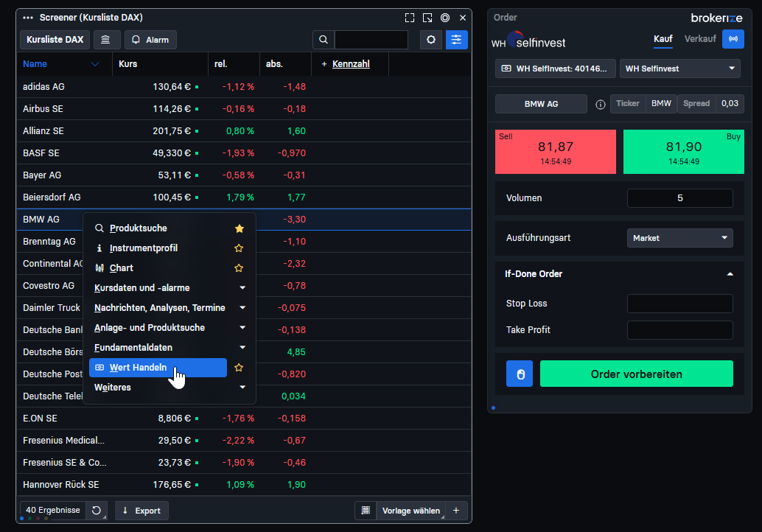Click the Alarm bell button
The height and width of the screenshot is (532, 762).
click(150, 40)
